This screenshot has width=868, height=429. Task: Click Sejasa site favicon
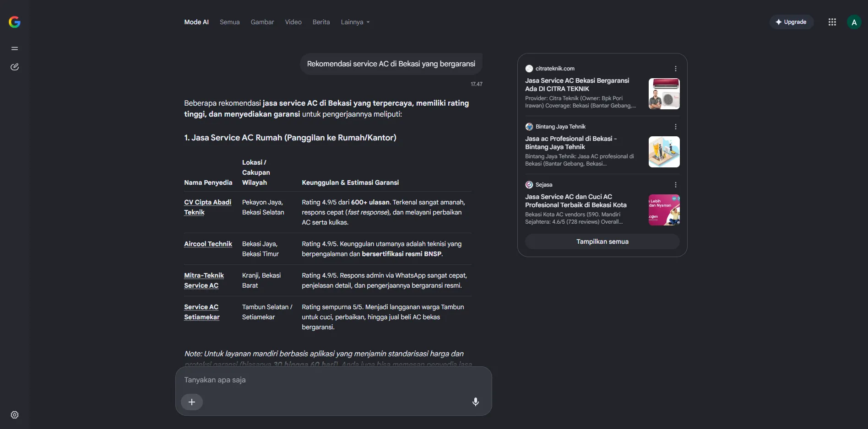(x=529, y=185)
